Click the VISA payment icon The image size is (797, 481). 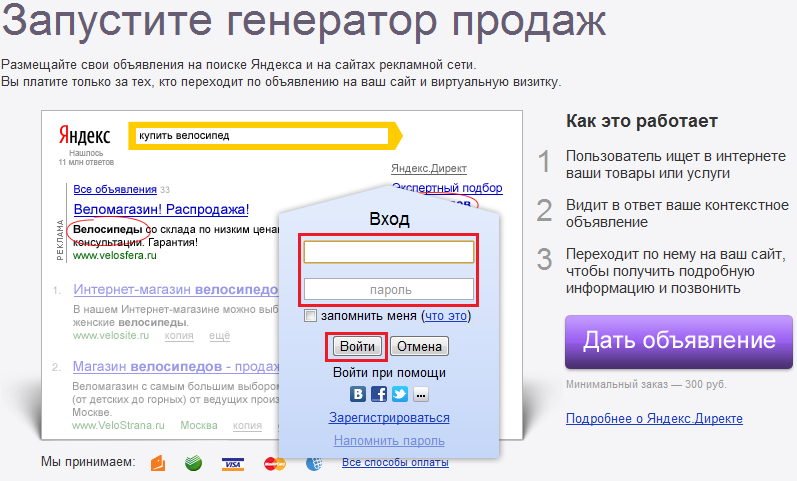click(x=233, y=464)
